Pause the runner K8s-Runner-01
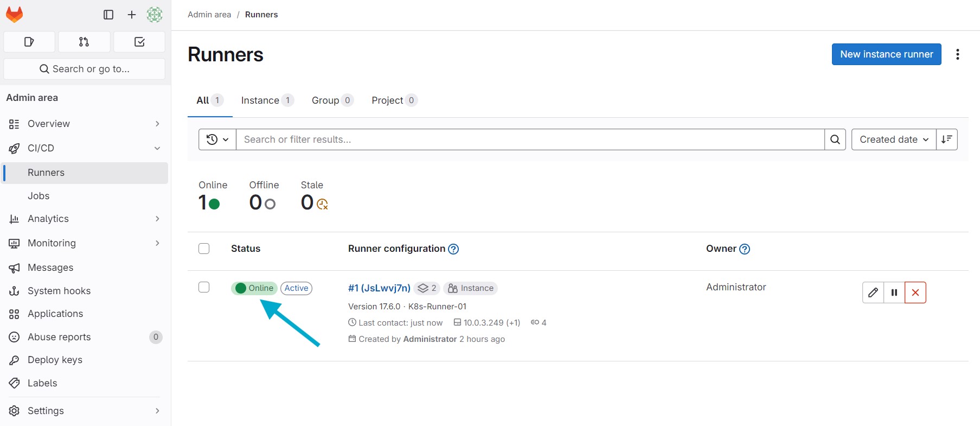Viewport: 980px width, 426px height. click(894, 293)
